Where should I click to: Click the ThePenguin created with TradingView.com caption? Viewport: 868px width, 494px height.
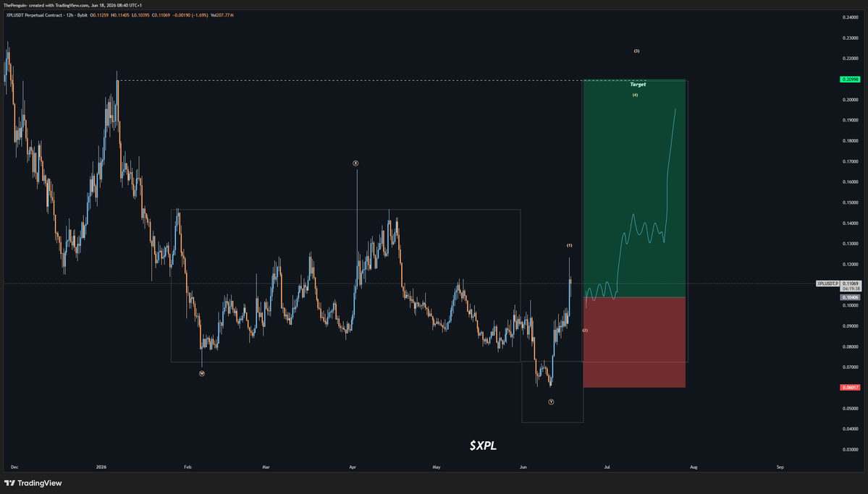(72, 5)
